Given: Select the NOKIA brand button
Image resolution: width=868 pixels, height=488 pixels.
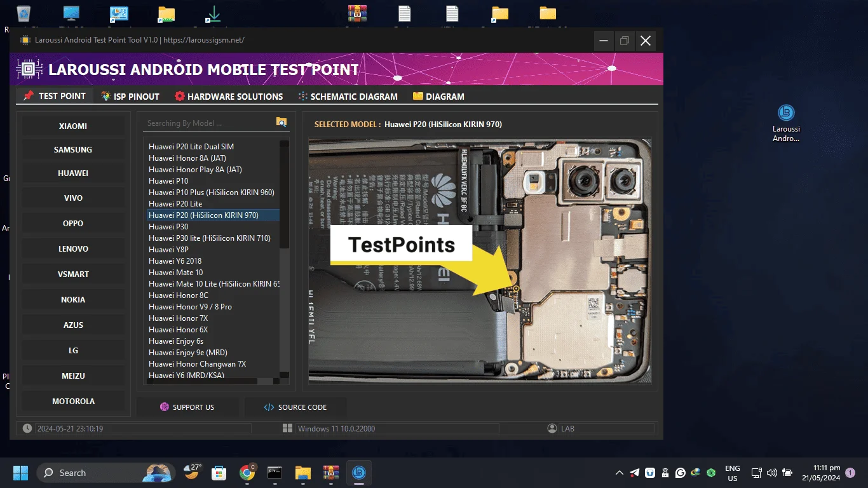Looking at the screenshot, I should (73, 299).
